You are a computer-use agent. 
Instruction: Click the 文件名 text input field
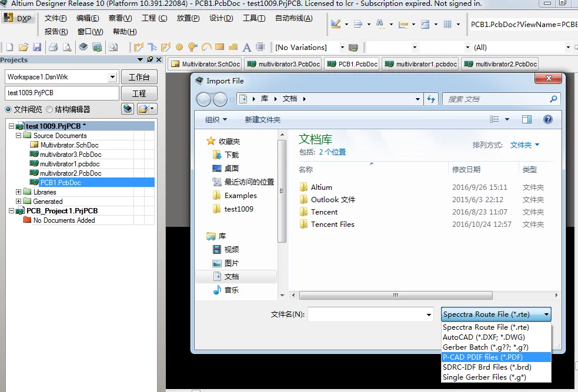[x=366, y=314]
